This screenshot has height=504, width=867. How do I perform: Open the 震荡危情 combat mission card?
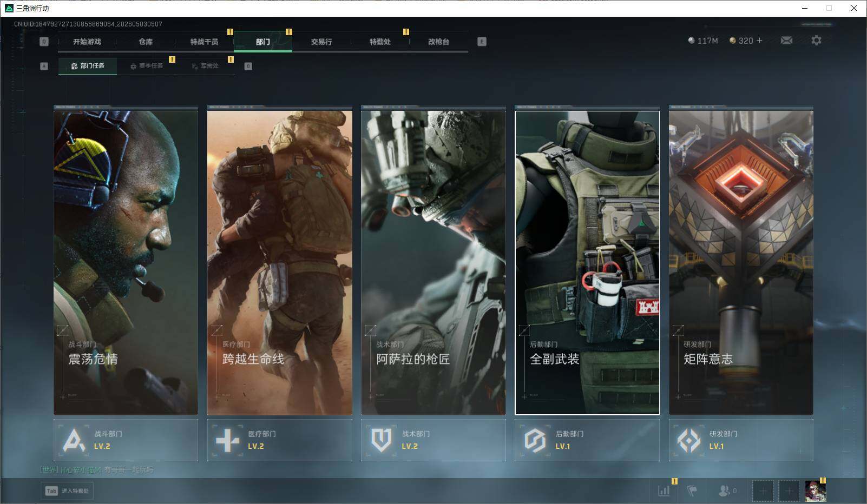[126, 263]
